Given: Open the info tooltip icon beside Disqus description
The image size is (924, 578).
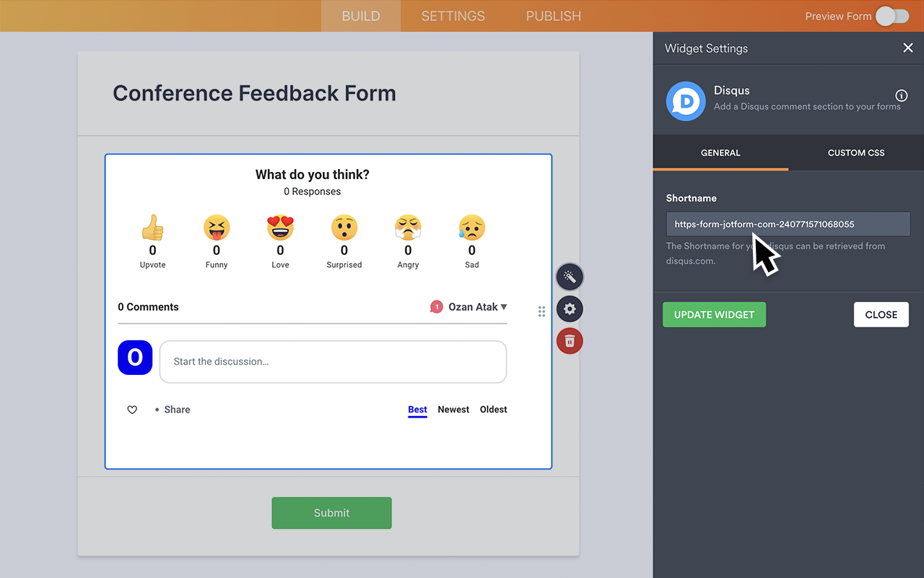Looking at the screenshot, I should pyautogui.click(x=901, y=95).
